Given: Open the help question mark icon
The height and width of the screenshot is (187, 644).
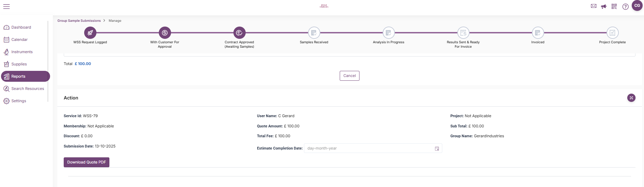Looking at the screenshot, I should (x=625, y=6).
